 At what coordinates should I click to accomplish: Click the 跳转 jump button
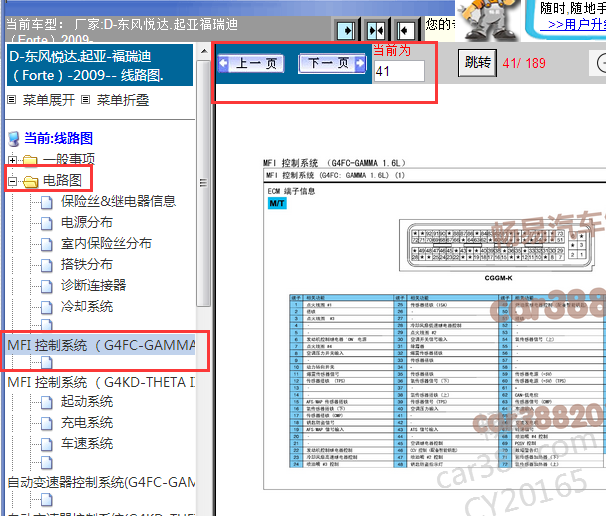coord(477,62)
